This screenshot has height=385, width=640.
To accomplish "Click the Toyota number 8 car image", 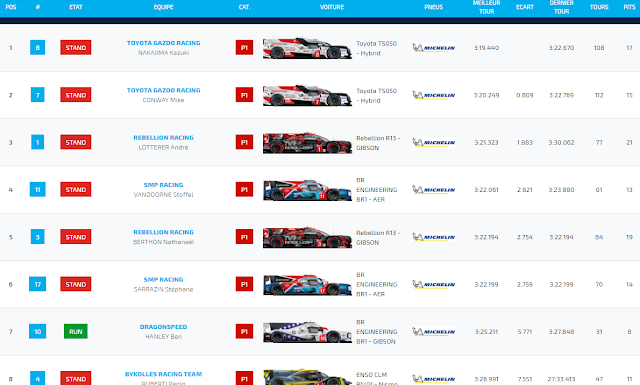I will [x=307, y=48].
